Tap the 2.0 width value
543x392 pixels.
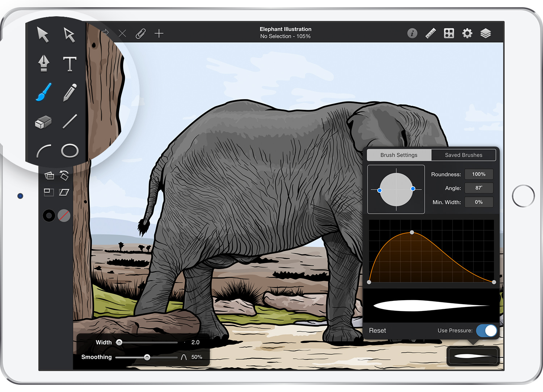click(195, 342)
